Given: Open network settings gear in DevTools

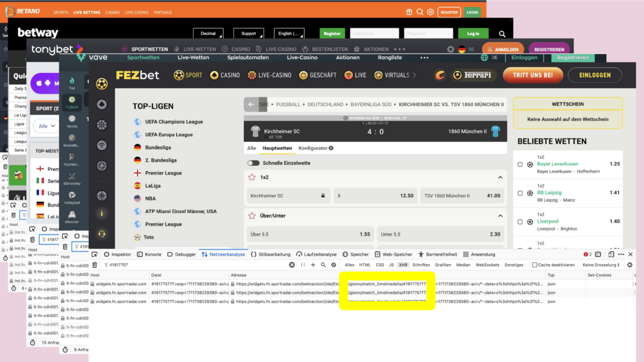Looking at the screenshot, I should [x=630, y=265].
